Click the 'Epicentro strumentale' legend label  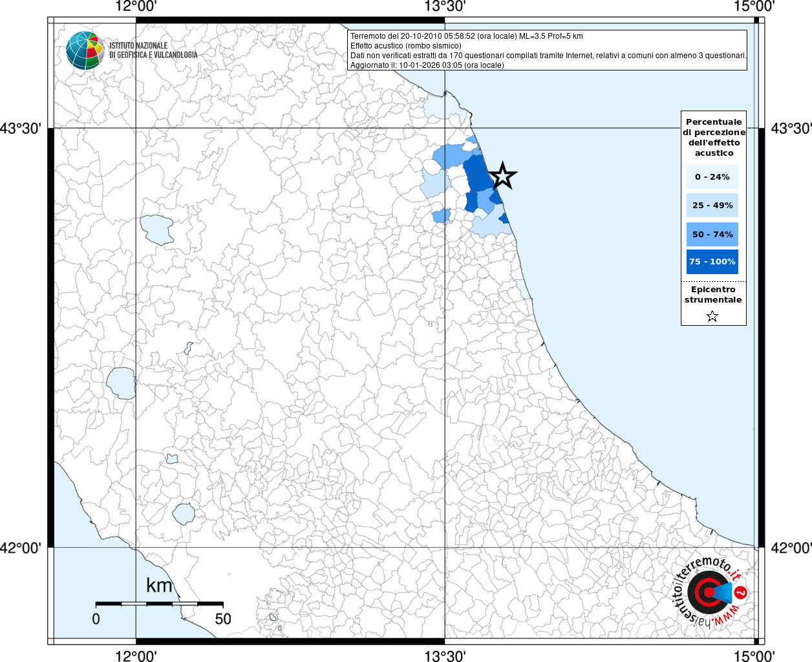(x=713, y=295)
